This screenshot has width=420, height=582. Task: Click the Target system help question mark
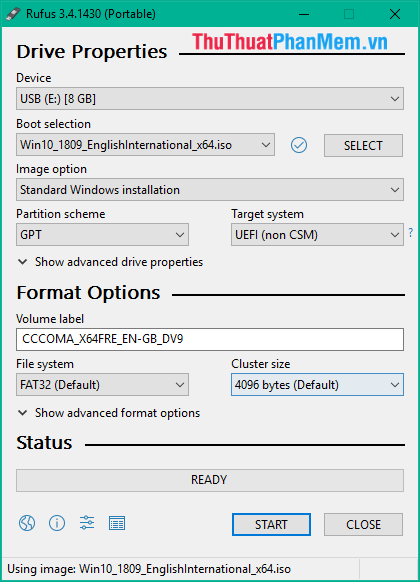411,233
